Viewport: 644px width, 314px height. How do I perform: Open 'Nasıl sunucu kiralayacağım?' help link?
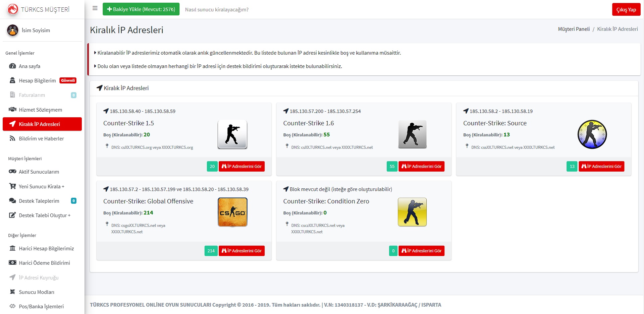pos(217,10)
